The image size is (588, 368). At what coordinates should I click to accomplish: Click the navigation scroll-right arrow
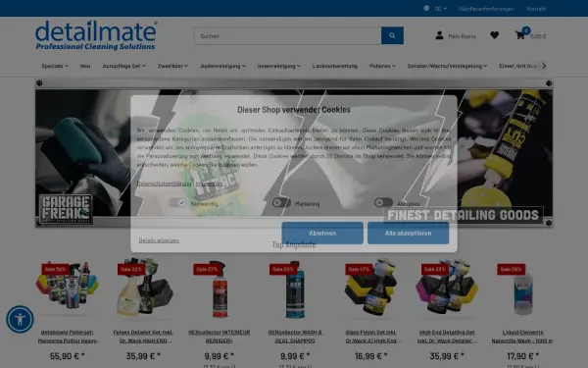(x=544, y=66)
